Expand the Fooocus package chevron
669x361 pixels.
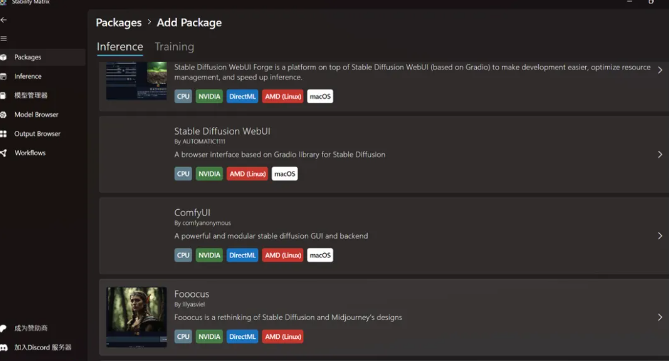[x=660, y=317]
